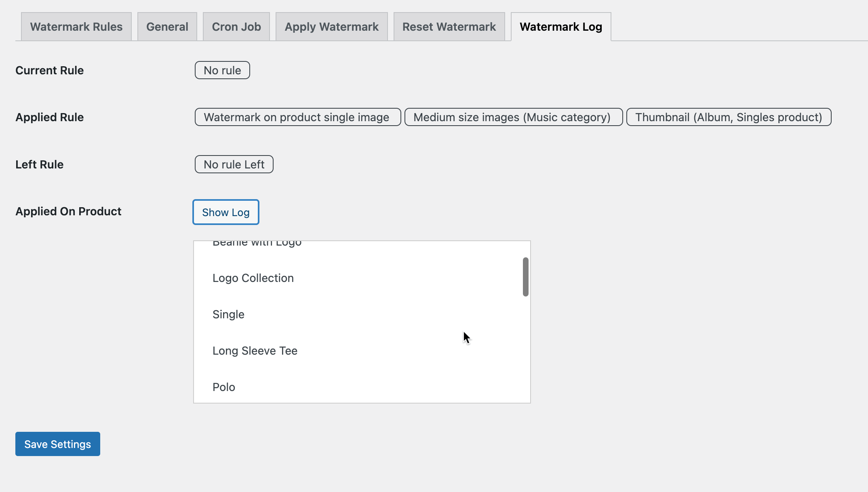Select 'Beanie with Logo' at the list top
The image size is (868, 492).
257,242
